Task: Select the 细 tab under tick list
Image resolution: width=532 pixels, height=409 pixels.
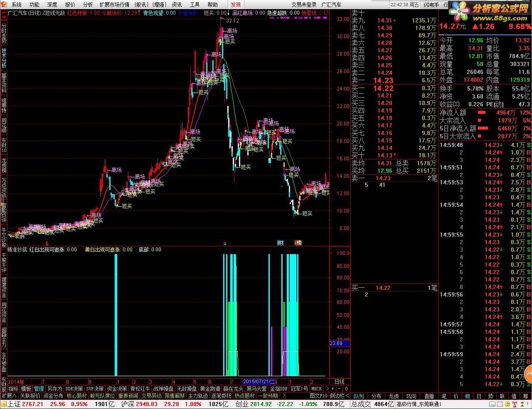Action: [x=468, y=396]
